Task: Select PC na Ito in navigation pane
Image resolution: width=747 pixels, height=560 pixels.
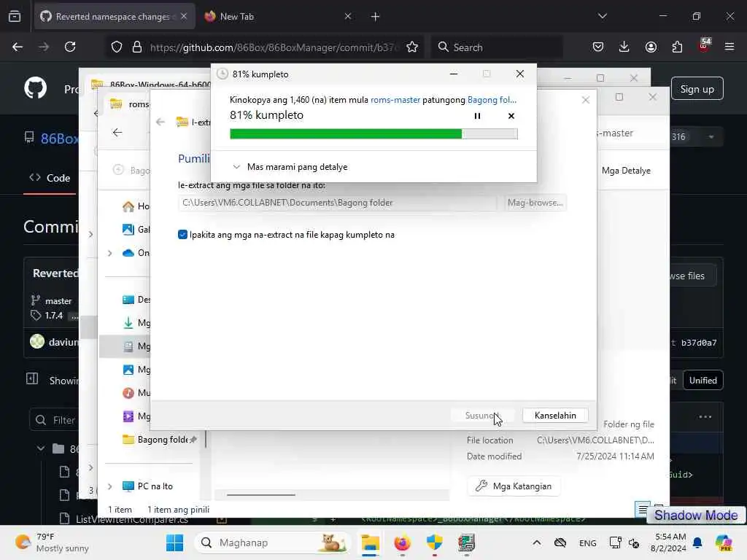Action: [x=147, y=486]
